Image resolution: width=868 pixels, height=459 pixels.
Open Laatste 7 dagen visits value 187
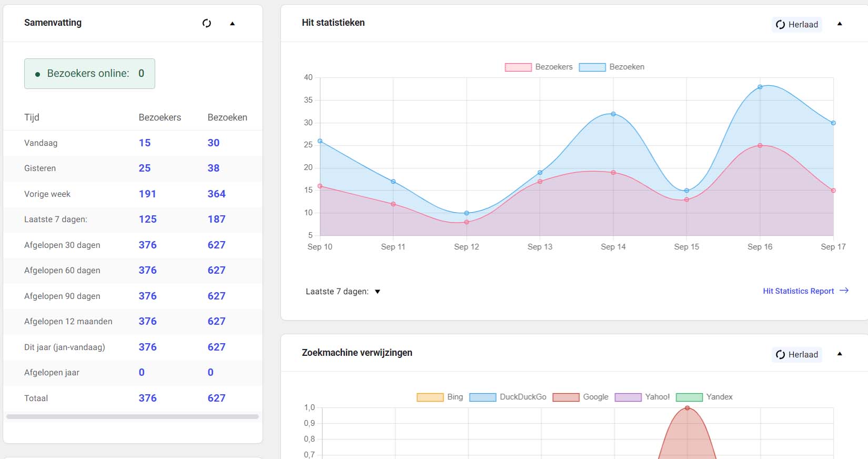point(216,219)
